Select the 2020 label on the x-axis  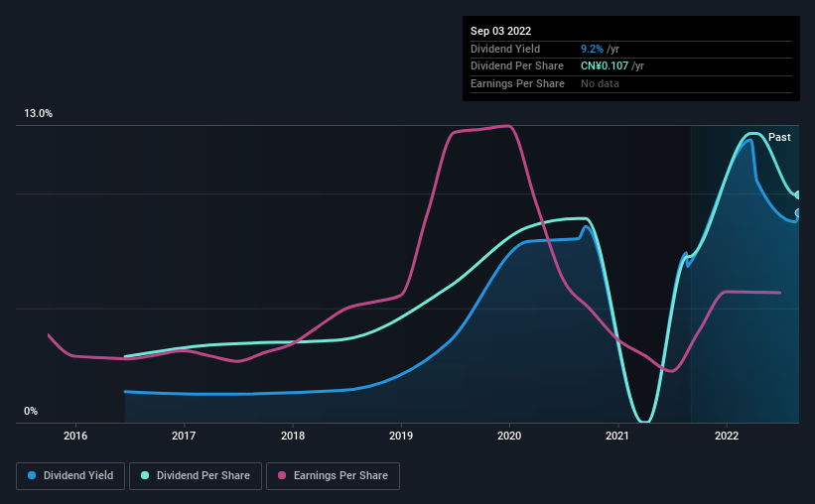pos(509,436)
